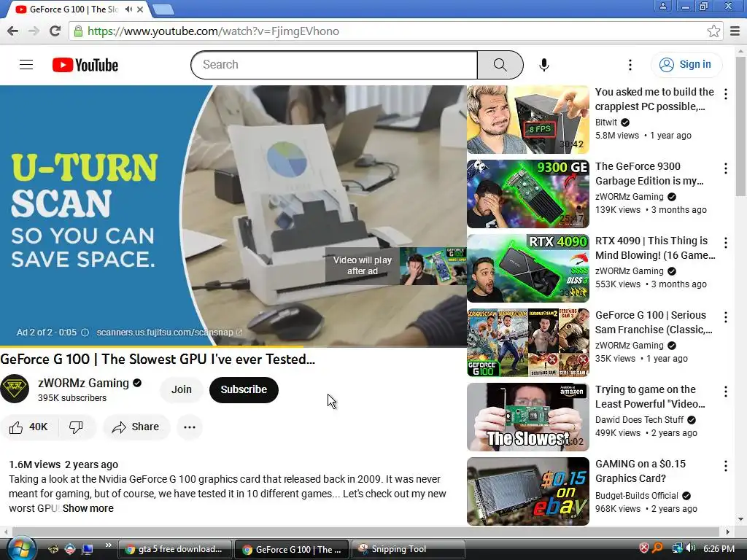Open zWORMz Gaming channel avatar

pos(15,389)
